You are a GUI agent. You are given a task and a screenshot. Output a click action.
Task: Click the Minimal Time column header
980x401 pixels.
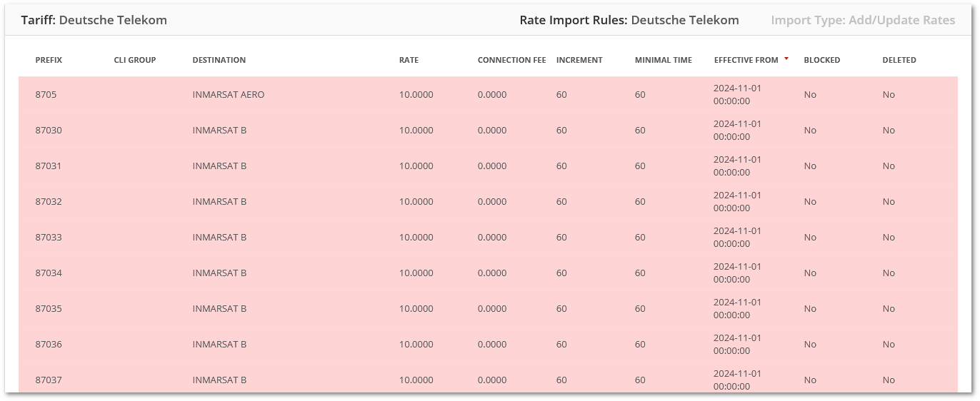click(x=663, y=60)
